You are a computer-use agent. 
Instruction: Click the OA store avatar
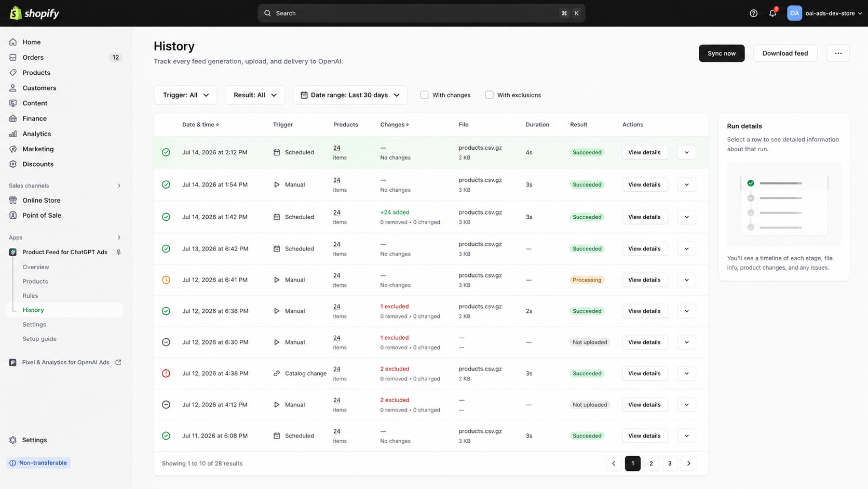pos(794,13)
